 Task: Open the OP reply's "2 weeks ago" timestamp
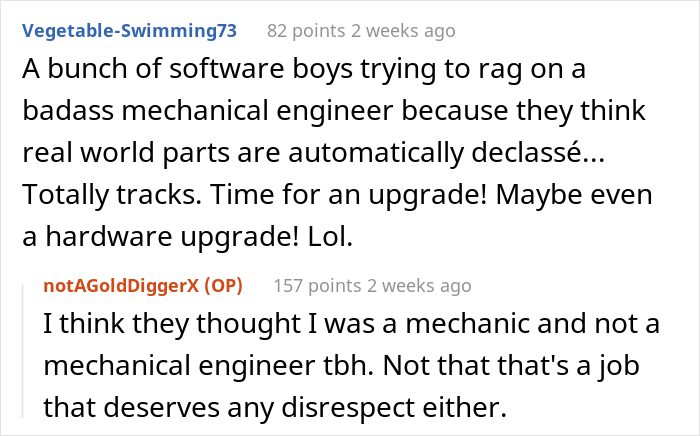tap(419, 286)
